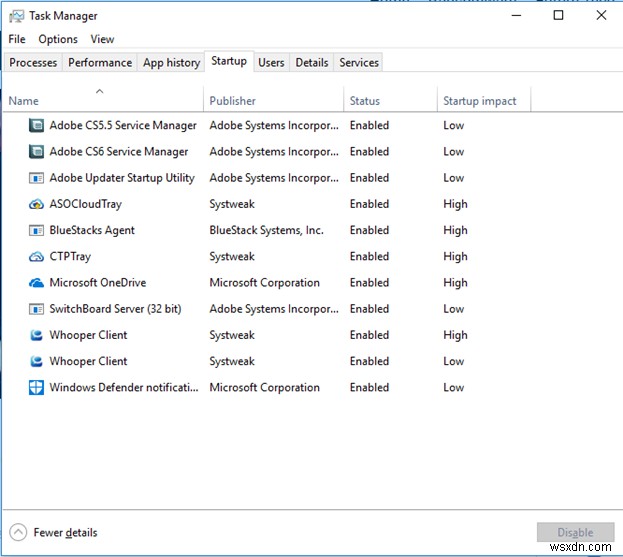The height and width of the screenshot is (557, 623).
Task: Sort by the Startup impact column header
Action: [x=484, y=99]
